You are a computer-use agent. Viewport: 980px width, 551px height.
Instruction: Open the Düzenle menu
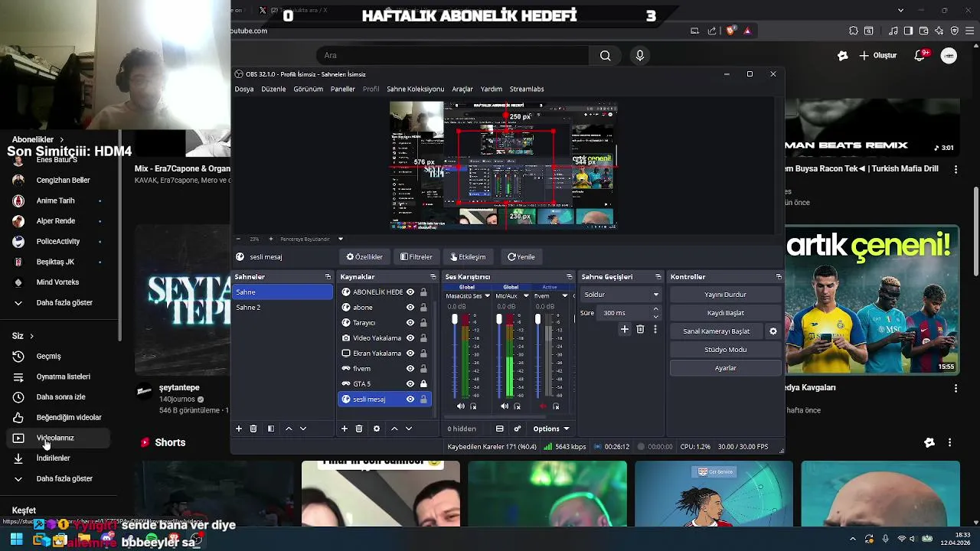[x=273, y=89]
